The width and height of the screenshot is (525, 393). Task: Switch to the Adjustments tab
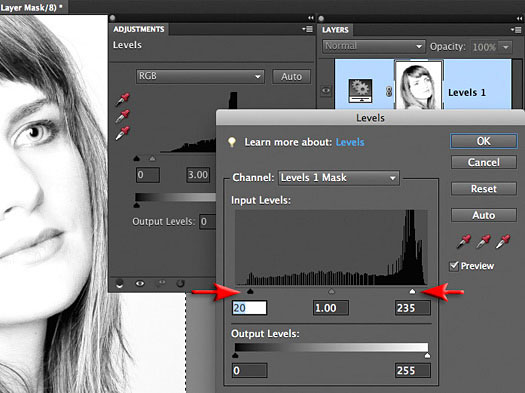139,29
